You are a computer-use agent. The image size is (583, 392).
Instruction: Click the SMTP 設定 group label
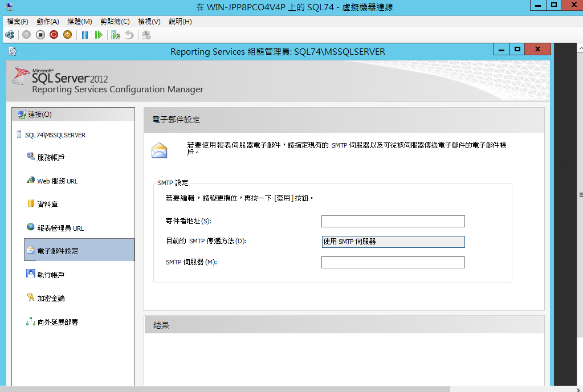(x=173, y=183)
